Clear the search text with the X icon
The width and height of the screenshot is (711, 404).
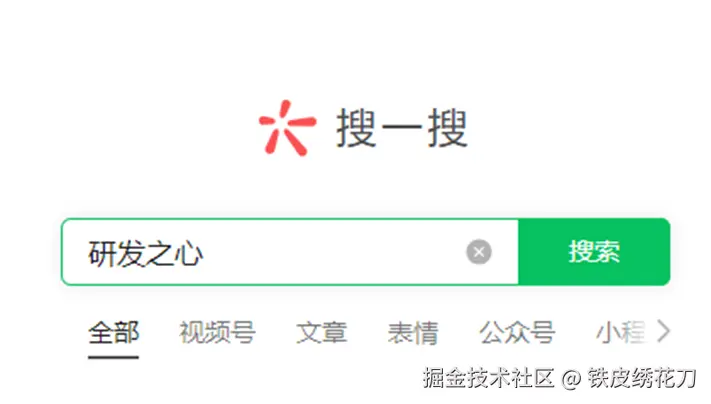pos(479,252)
